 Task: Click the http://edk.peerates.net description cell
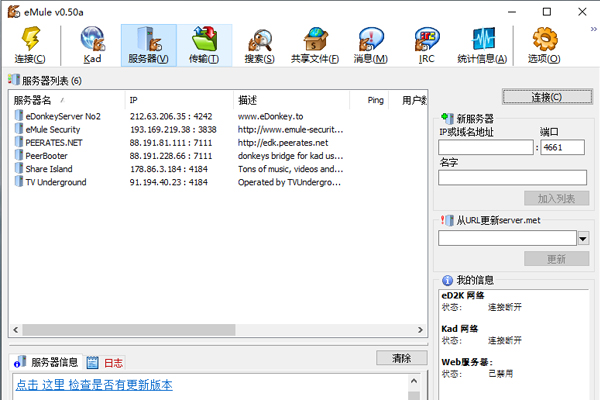283,143
